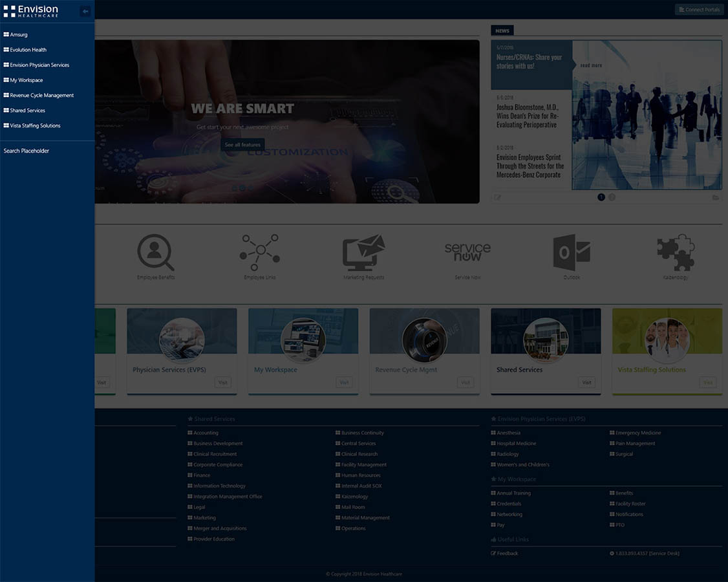Select news page 1 indicator
Image resolution: width=728 pixels, height=582 pixels.
pyautogui.click(x=601, y=197)
